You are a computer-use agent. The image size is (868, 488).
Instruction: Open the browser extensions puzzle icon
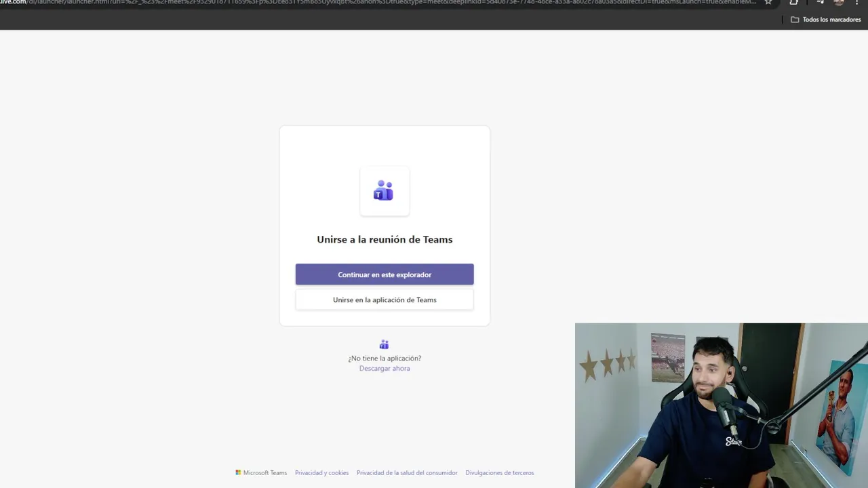click(x=793, y=2)
